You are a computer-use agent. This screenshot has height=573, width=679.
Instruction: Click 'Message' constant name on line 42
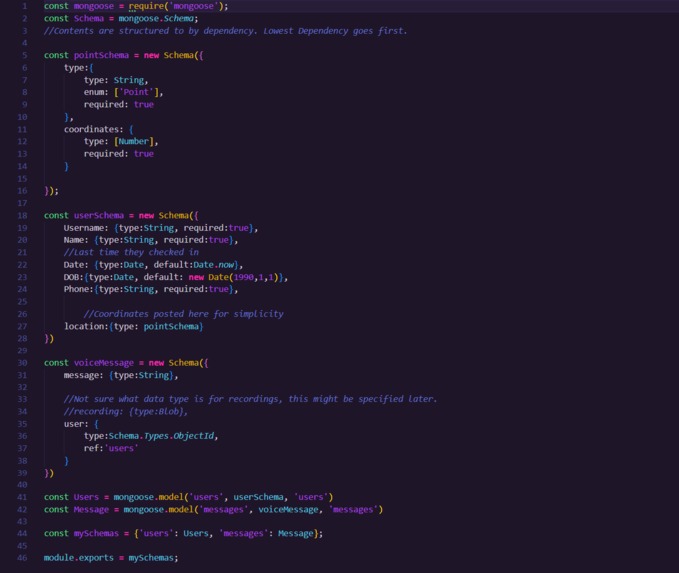(x=91, y=510)
